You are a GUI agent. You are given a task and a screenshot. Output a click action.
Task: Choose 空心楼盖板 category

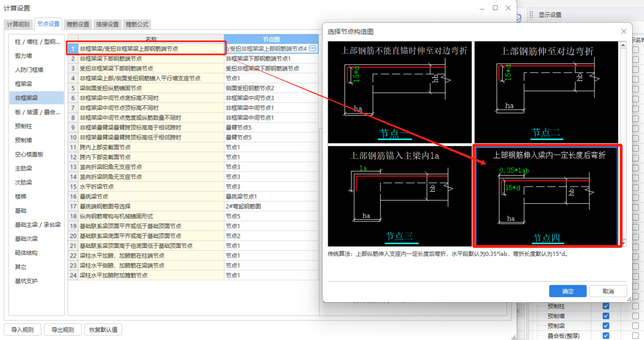[37, 154]
